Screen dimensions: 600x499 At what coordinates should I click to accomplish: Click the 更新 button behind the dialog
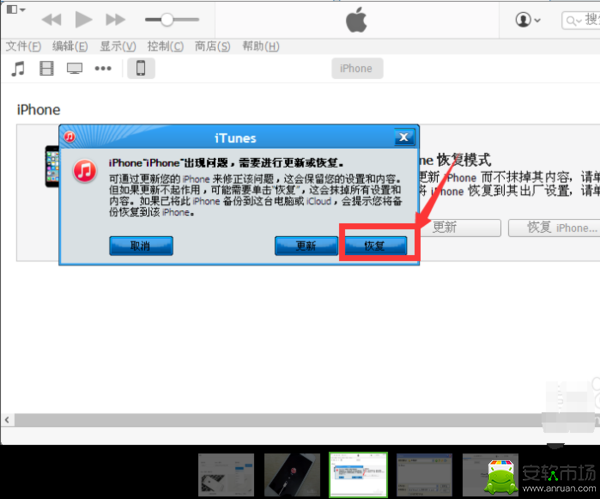(x=459, y=228)
